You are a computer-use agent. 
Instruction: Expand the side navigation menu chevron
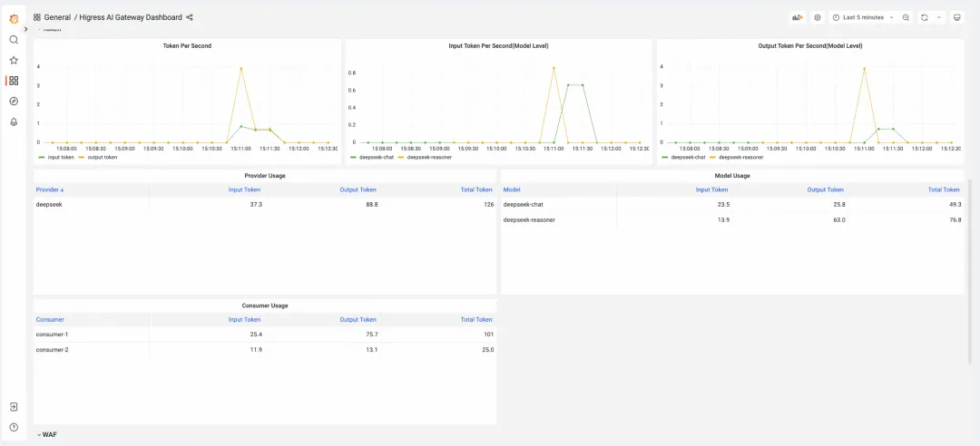click(x=25, y=29)
